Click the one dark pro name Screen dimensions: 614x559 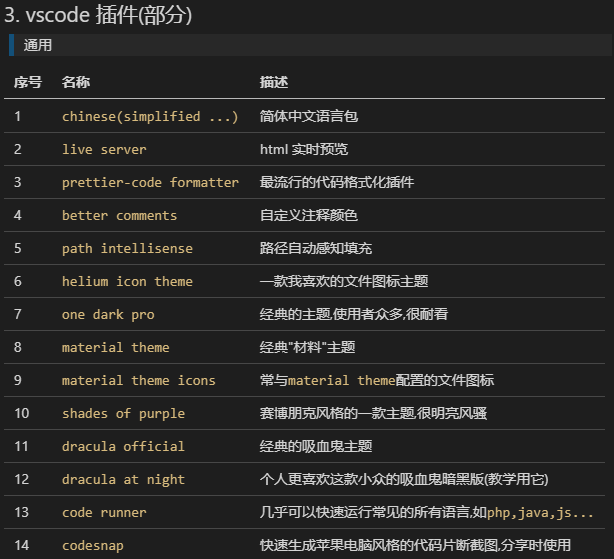pyautogui.click(x=108, y=314)
